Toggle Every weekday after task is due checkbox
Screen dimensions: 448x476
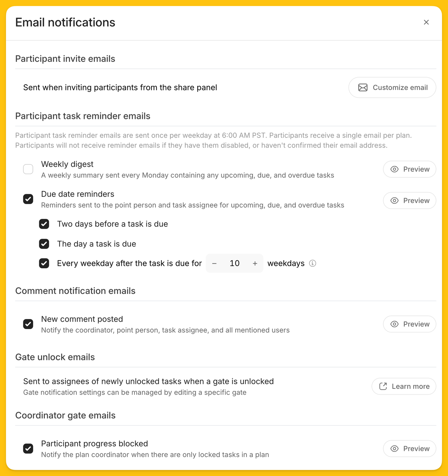click(44, 263)
